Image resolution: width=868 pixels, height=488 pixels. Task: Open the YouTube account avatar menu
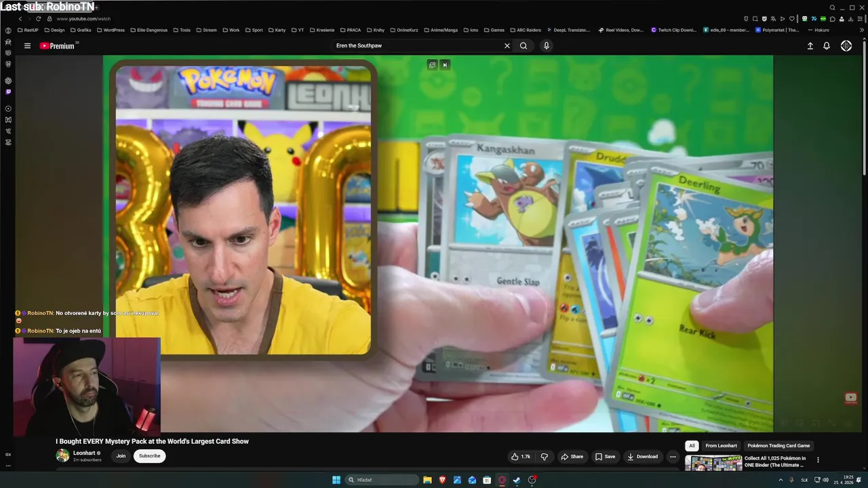846,46
